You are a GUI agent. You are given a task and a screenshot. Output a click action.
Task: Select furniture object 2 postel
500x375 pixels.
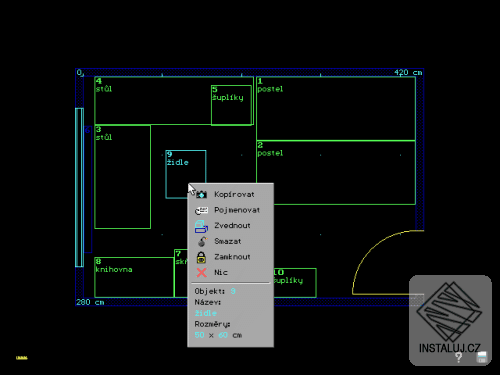(336, 173)
